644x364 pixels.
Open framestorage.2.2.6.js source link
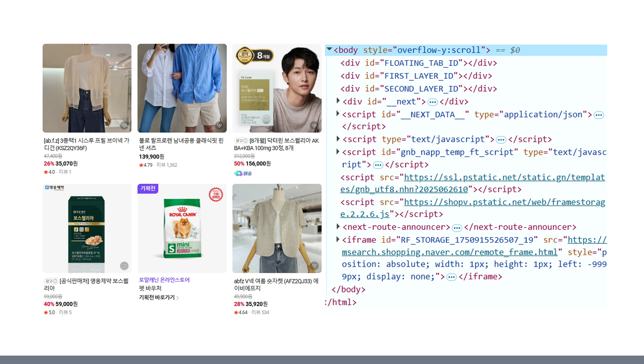(x=504, y=202)
